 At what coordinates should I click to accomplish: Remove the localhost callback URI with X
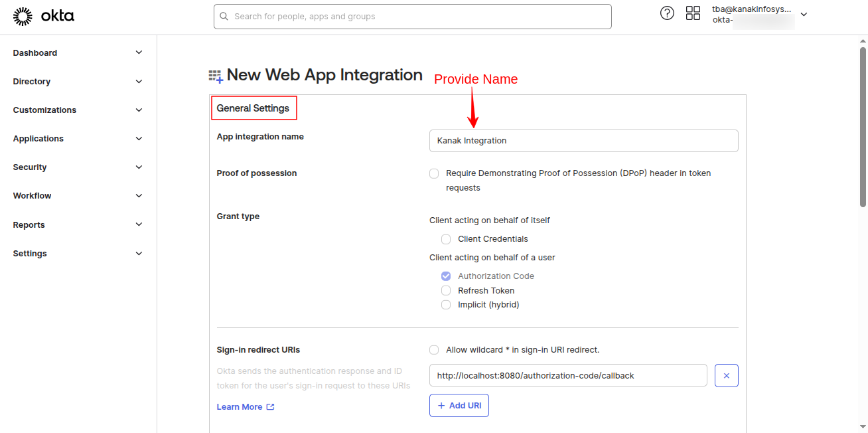tap(726, 375)
